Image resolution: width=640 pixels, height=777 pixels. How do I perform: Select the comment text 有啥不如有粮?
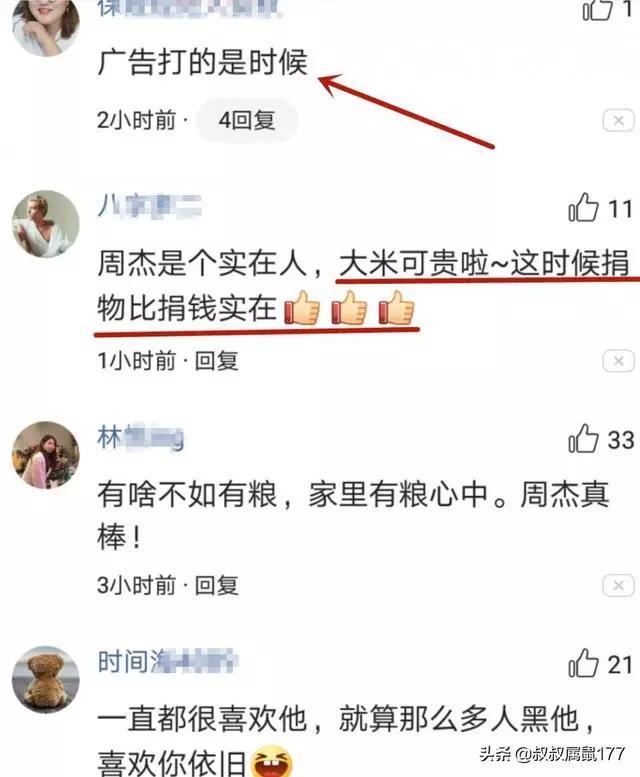tap(187, 495)
